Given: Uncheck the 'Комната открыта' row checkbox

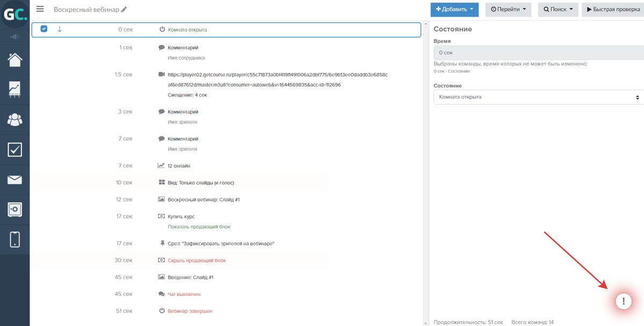Looking at the screenshot, I should point(44,29).
